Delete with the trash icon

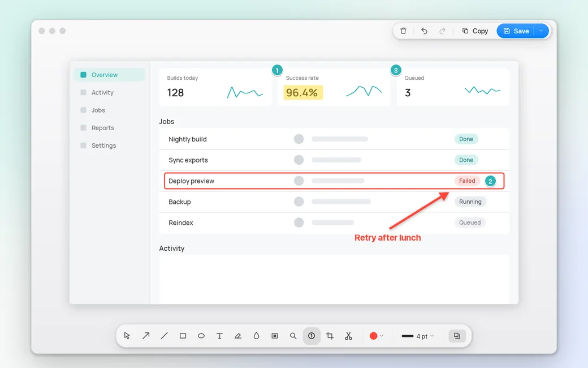(403, 31)
